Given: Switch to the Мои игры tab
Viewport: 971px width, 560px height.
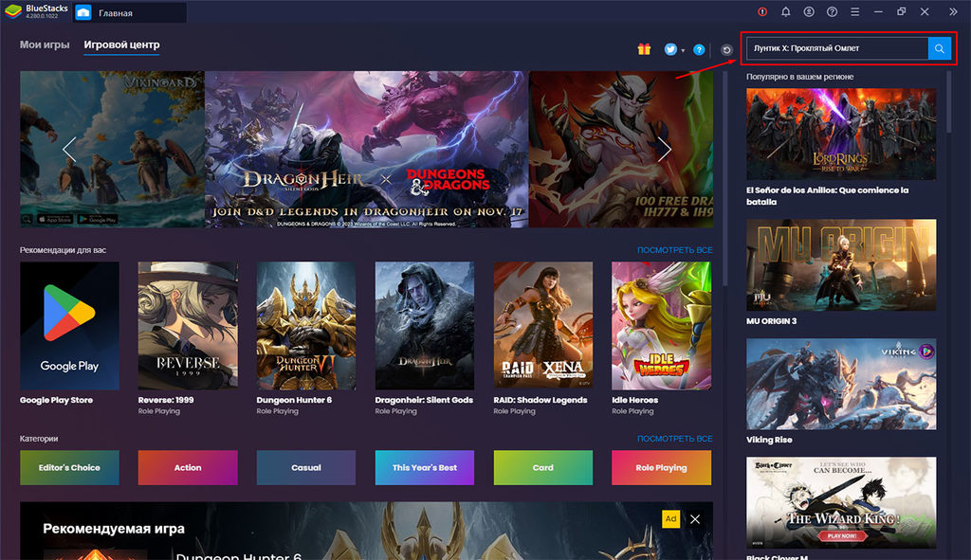Looking at the screenshot, I should coord(45,45).
